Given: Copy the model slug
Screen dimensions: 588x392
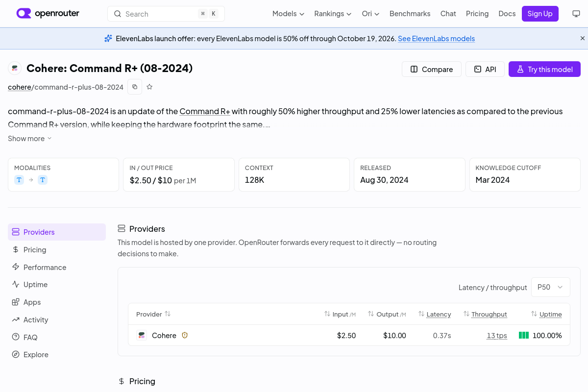Looking at the screenshot, I should pos(135,87).
